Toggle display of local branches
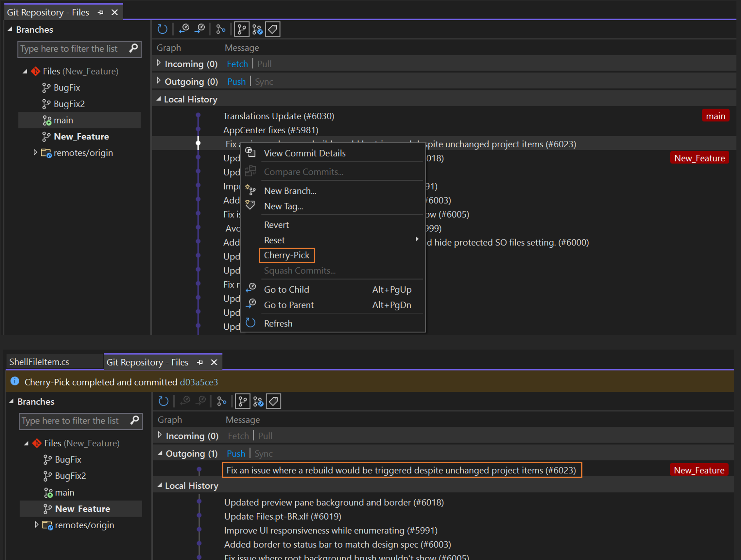Viewport: 741px width, 560px height. pos(242,29)
